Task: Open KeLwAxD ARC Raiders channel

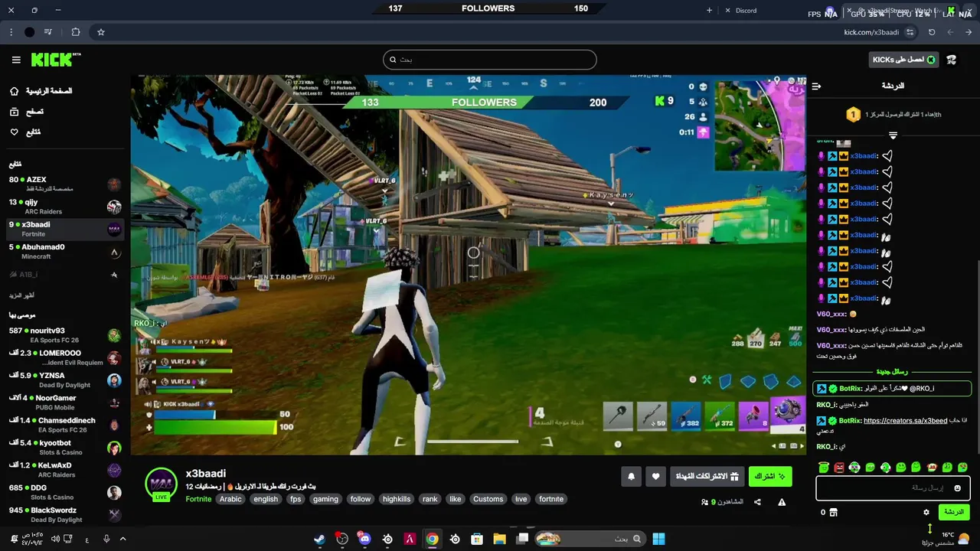Action: coord(64,470)
